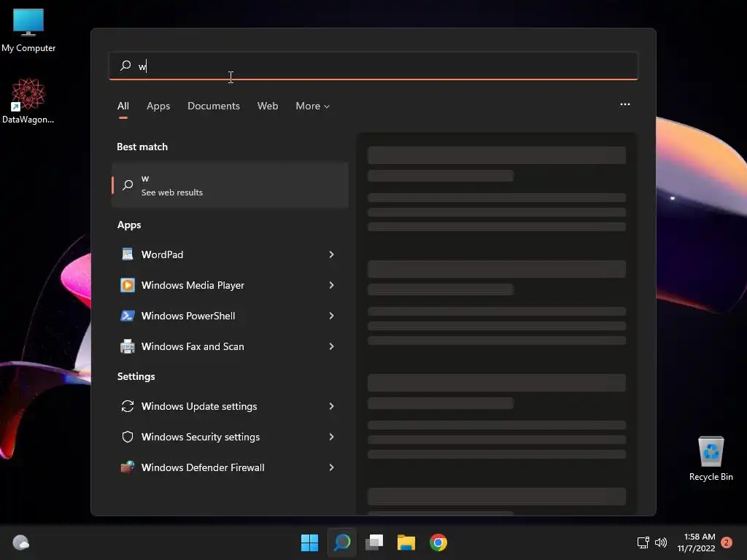Open Task View from the taskbar
The height and width of the screenshot is (560, 747).
[x=374, y=542]
